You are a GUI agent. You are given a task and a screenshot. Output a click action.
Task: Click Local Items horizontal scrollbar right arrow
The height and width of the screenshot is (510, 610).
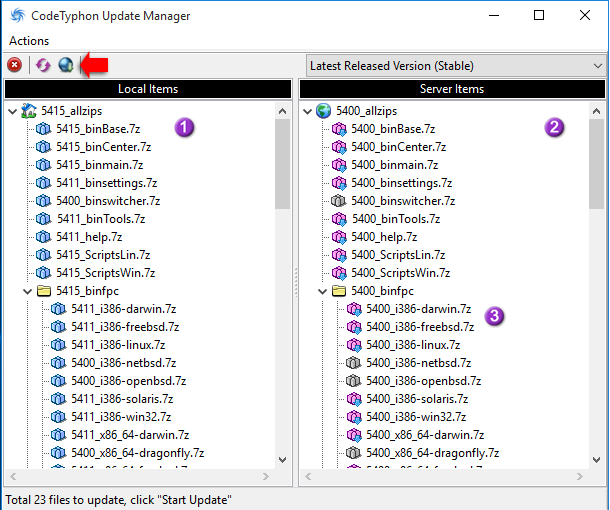tap(266, 477)
